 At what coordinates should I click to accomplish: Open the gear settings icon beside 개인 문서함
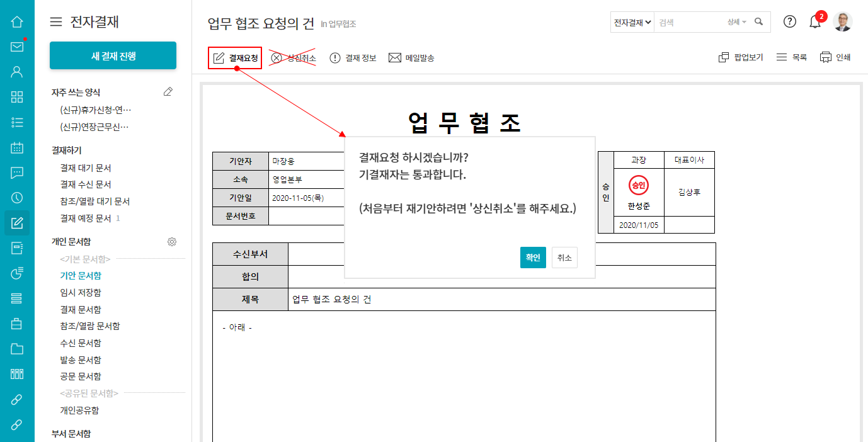(171, 242)
